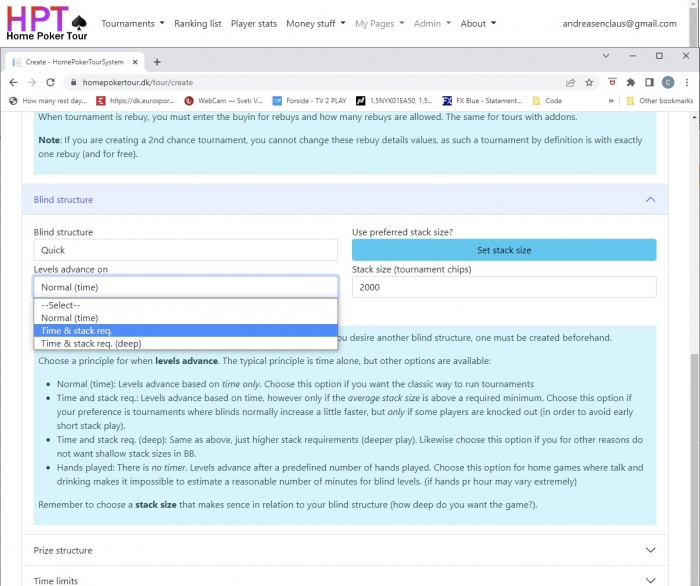Open the About dropdown menu
700x586 pixels.
[x=478, y=24]
